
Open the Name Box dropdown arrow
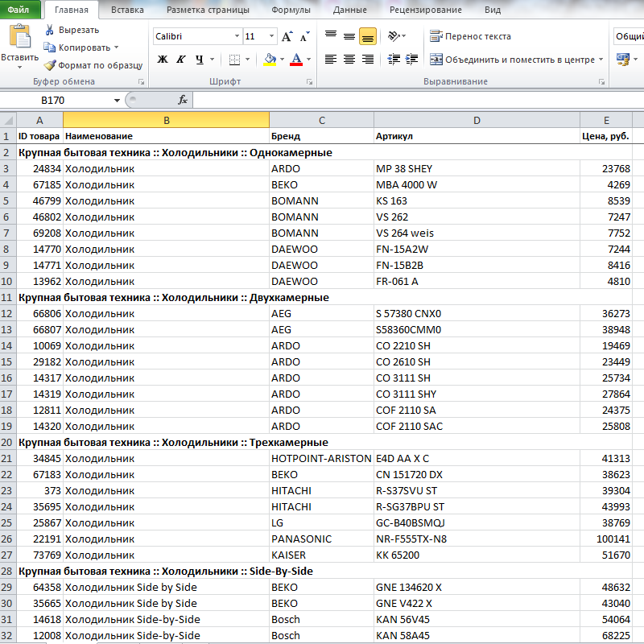point(117,100)
